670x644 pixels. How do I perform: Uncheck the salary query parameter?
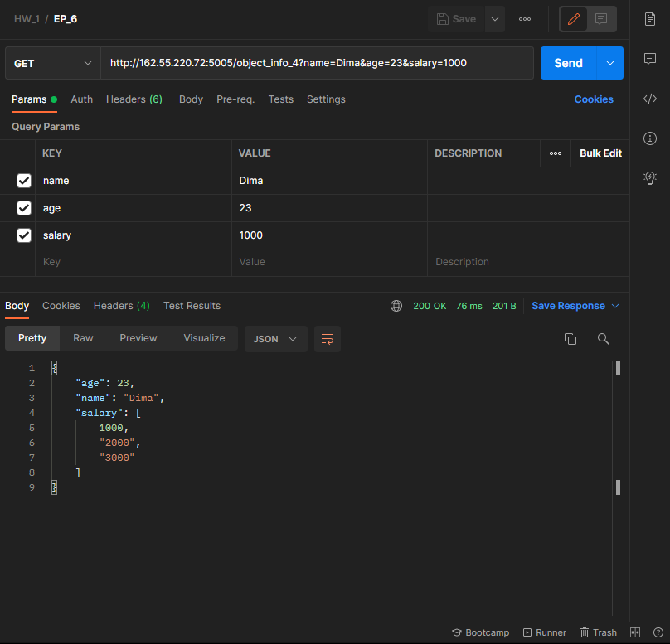coord(23,235)
